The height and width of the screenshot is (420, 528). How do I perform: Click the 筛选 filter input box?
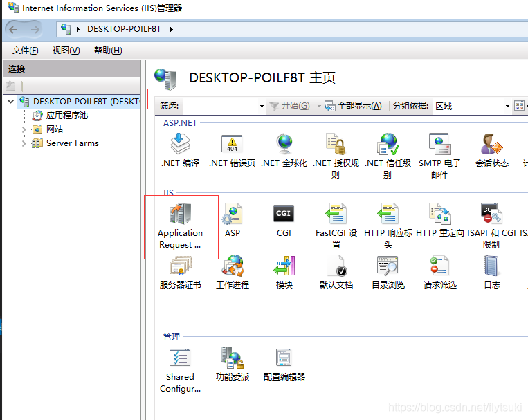pos(219,106)
